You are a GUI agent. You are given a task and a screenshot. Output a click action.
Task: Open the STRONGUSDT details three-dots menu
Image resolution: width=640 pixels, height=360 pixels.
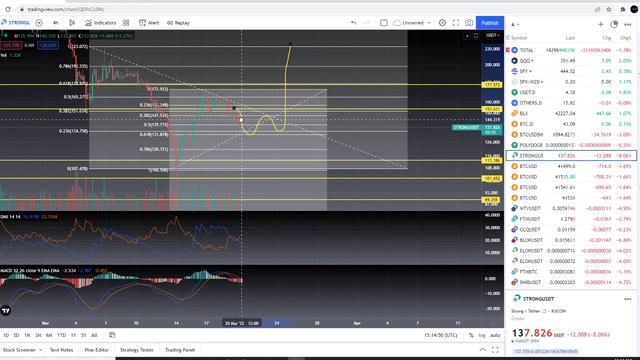coord(628,299)
